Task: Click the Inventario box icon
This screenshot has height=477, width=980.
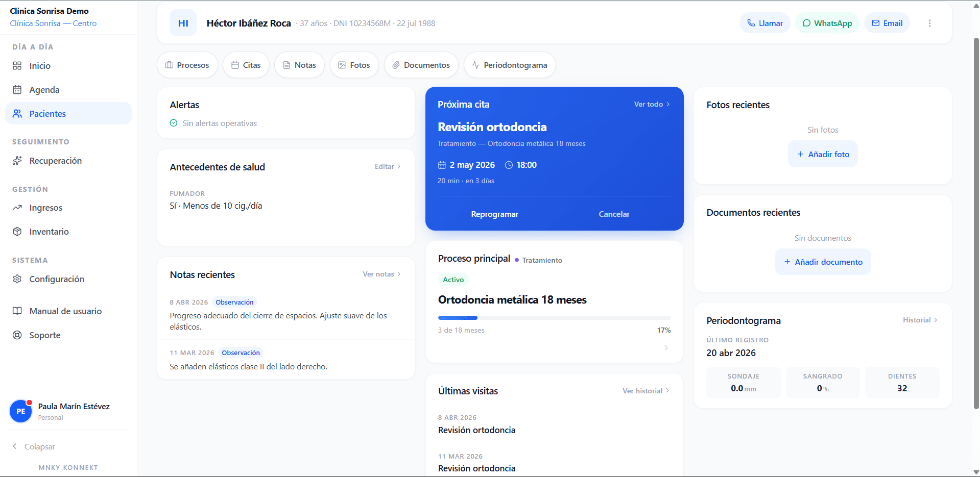Action: pos(17,232)
